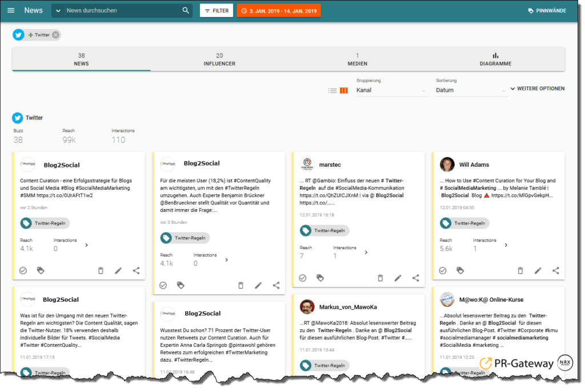Open the Sortierung dropdown showing Datum
This screenshot has height=392, width=585.
[471, 90]
